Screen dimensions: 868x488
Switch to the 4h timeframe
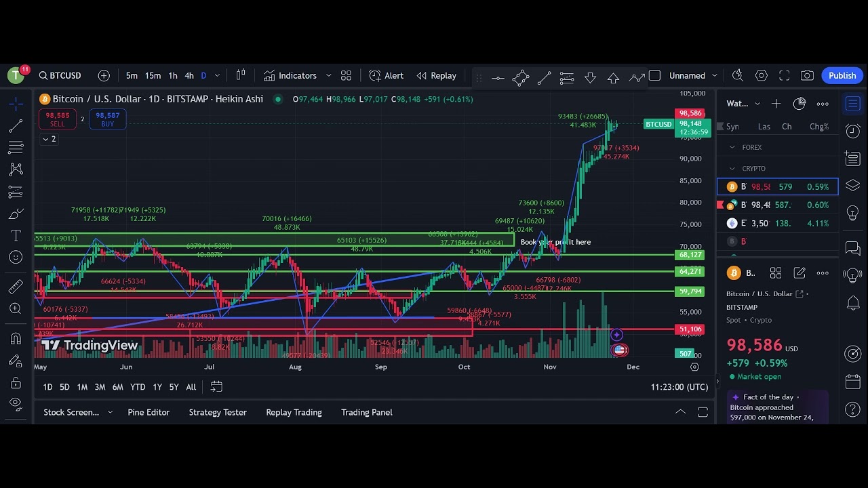[189, 76]
